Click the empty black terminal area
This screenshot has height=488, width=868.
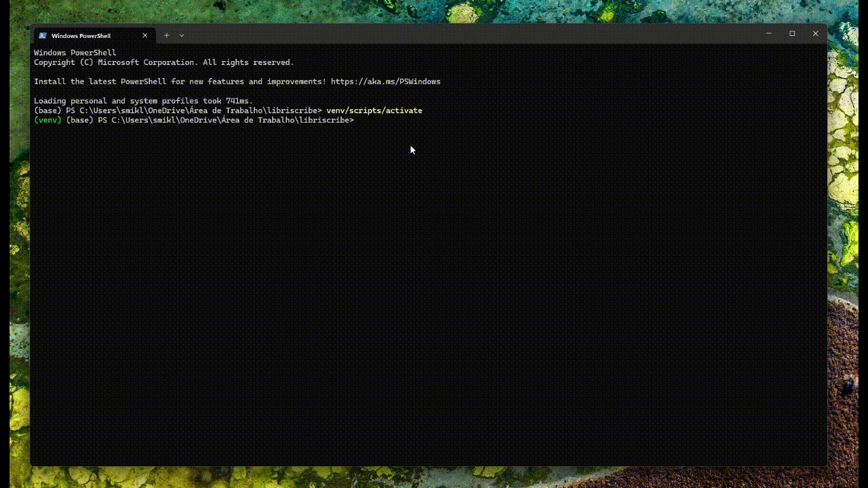point(427,298)
